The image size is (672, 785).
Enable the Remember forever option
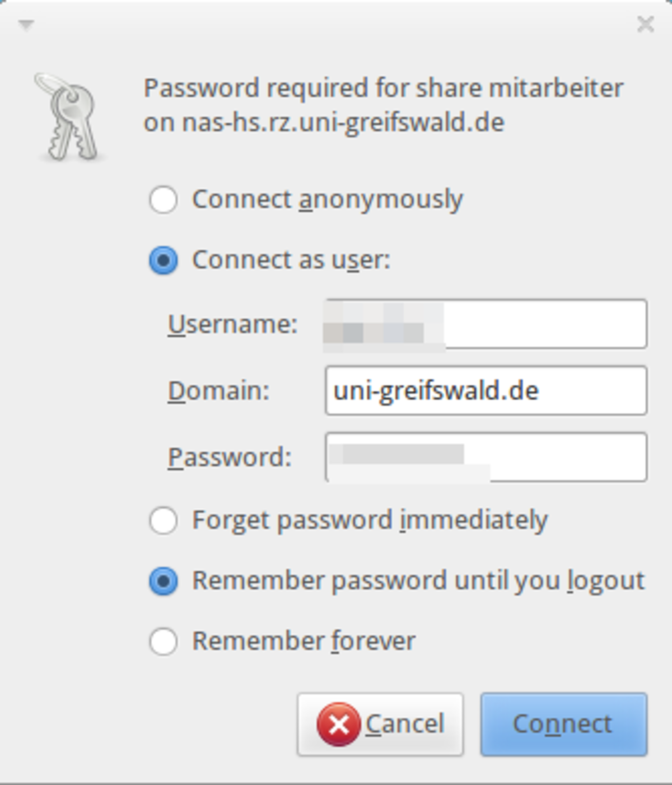[164, 642]
